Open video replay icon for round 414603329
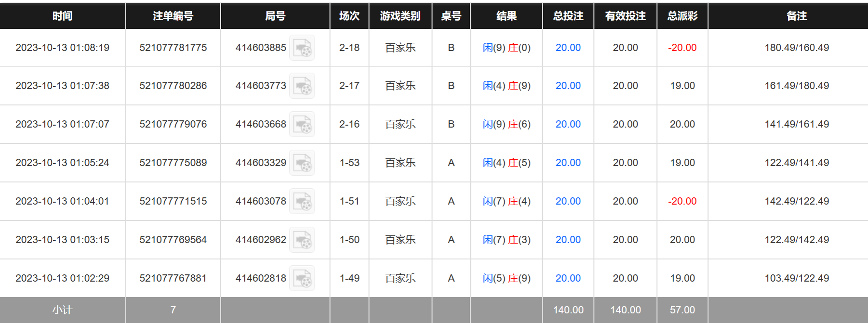 coord(302,163)
